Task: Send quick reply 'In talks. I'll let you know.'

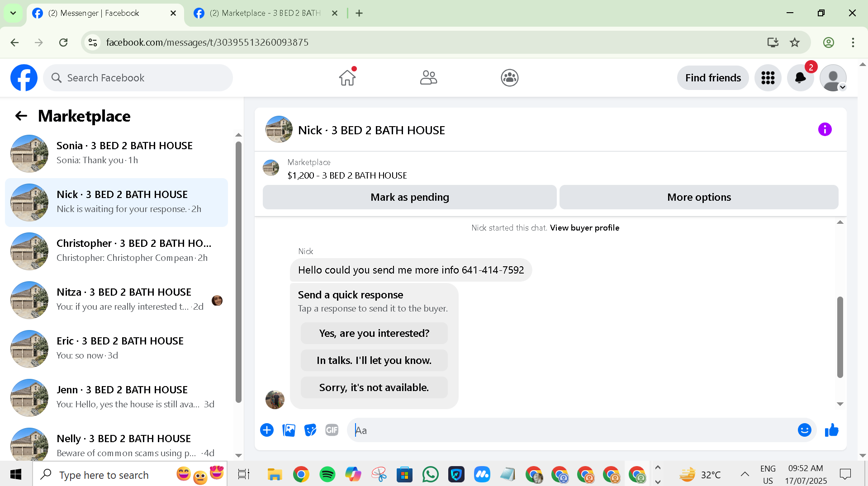Action: click(x=374, y=360)
